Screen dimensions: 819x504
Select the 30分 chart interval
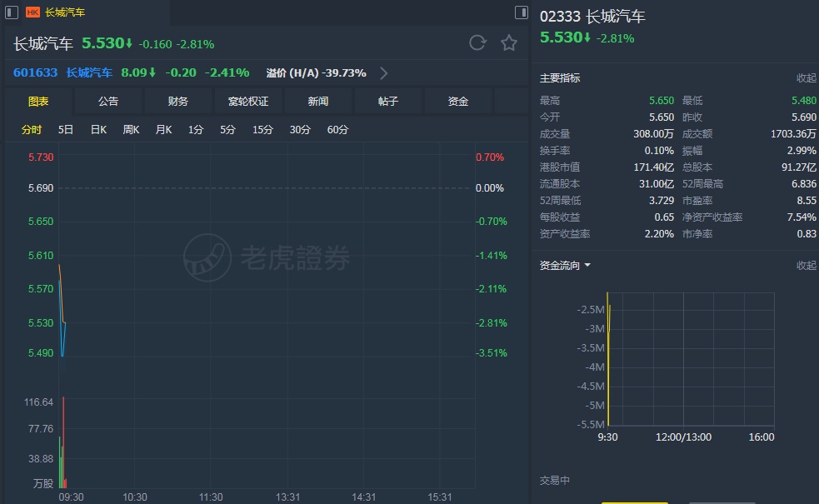point(300,129)
